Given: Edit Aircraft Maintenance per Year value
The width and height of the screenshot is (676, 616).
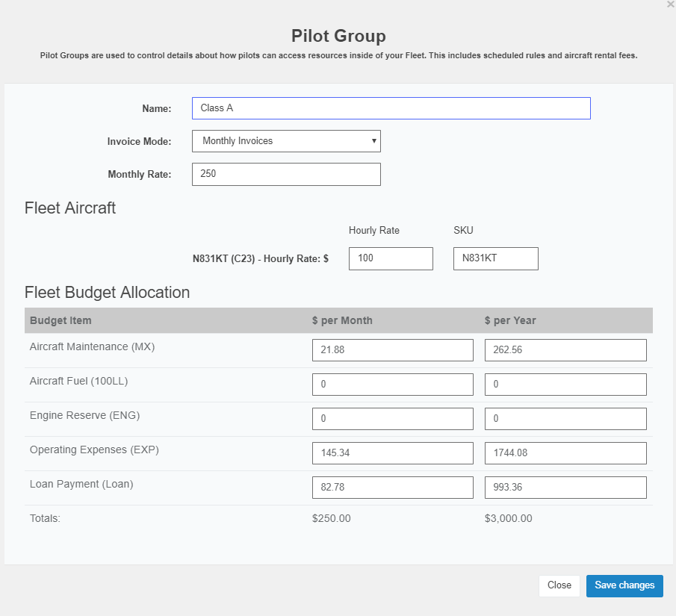Looking at the screenshot, I should [565, 350].
